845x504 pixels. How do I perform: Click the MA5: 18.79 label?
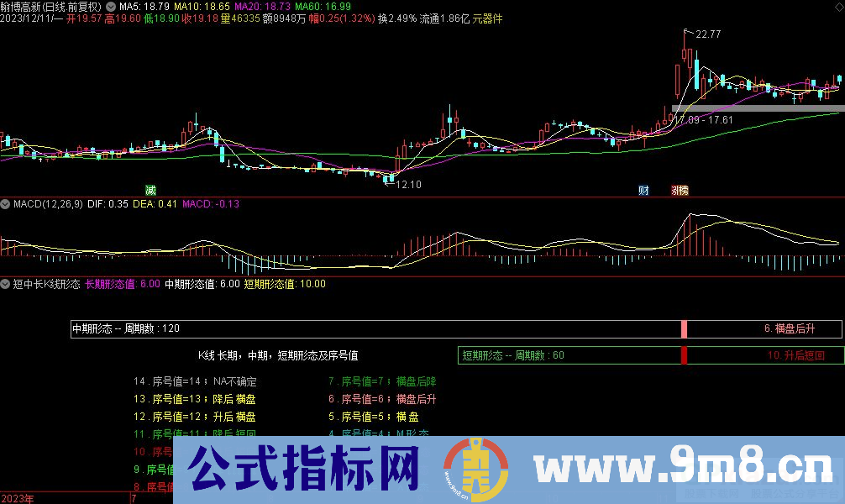click(144, 7)
